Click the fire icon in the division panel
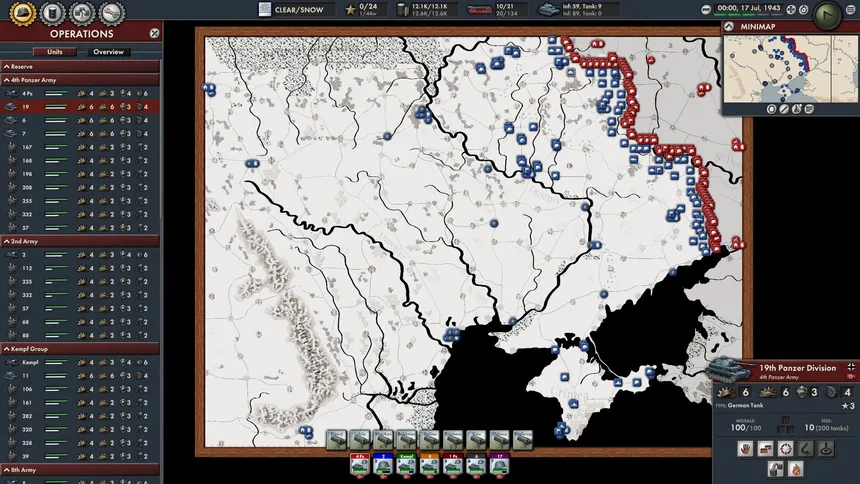Screen dimensions: 860x484 (x=796, y=469)
